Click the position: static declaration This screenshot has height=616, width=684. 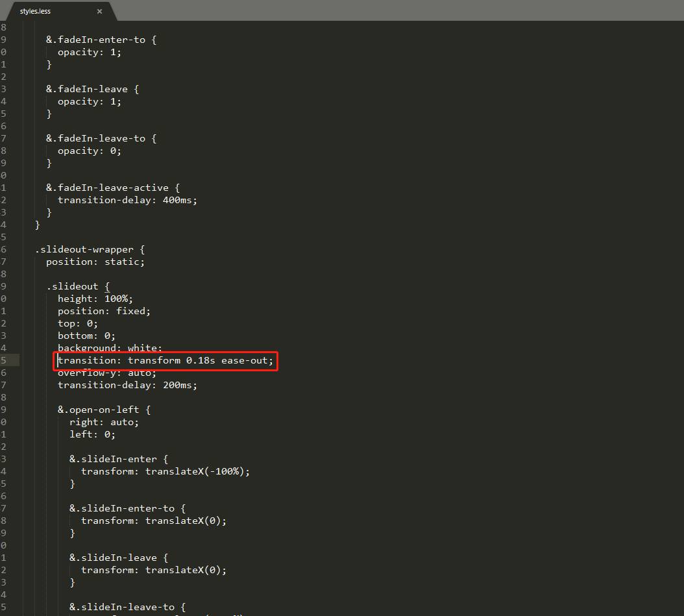pos(95,261)
